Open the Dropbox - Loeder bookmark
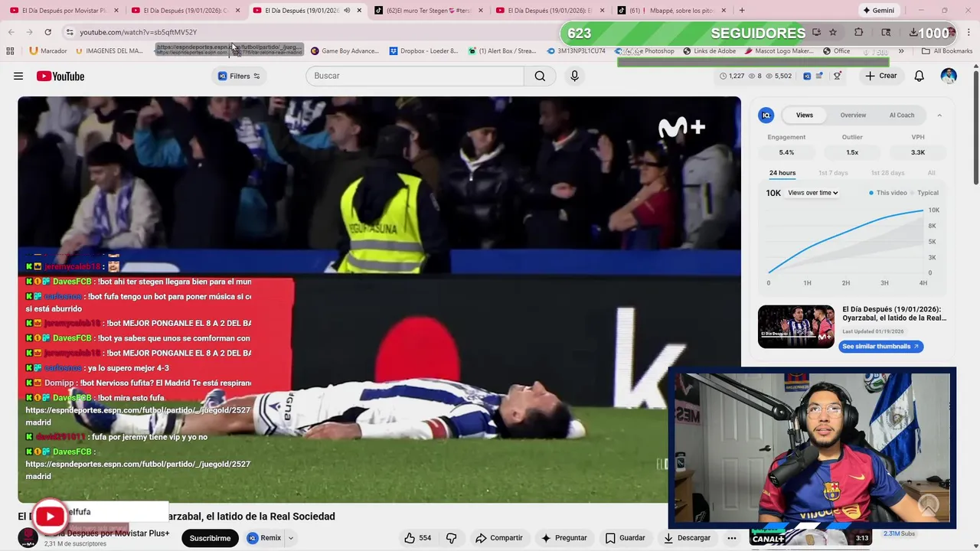This screenshot has height=551, width=980. [x=423, y=51]
